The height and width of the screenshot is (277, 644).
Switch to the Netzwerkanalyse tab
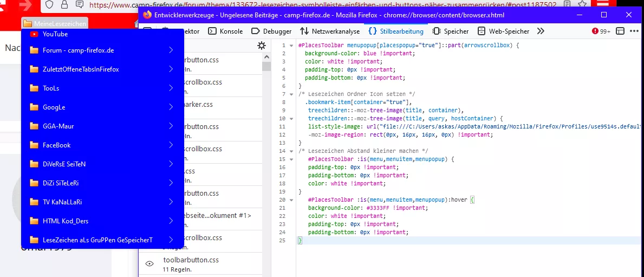[x=330, y=31]
